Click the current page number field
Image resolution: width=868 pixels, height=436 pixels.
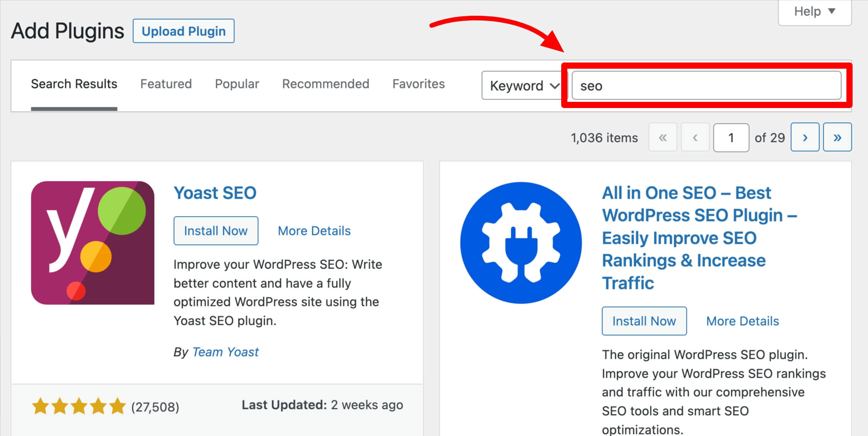click(731, 137)
